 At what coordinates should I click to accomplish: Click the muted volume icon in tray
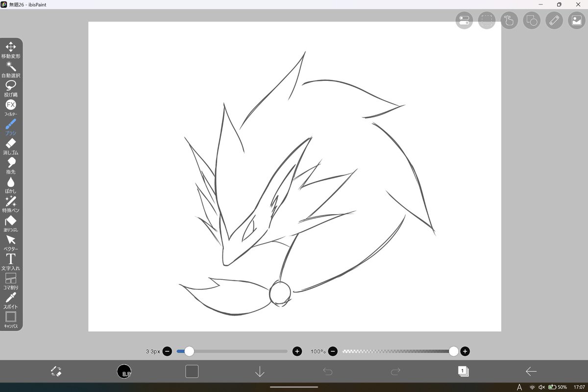pos(541,387)
